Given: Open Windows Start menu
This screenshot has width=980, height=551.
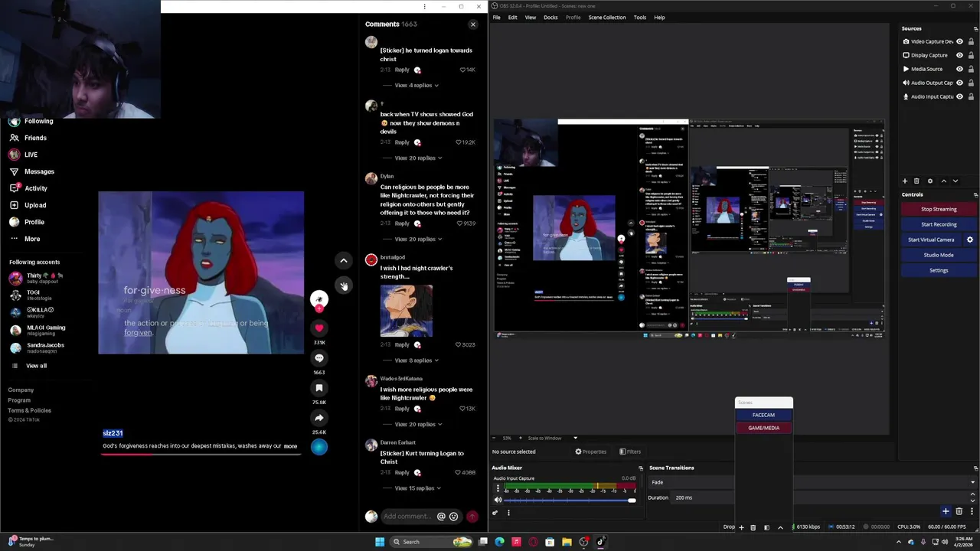Looking at the screenshot, I should click(379, 542).
